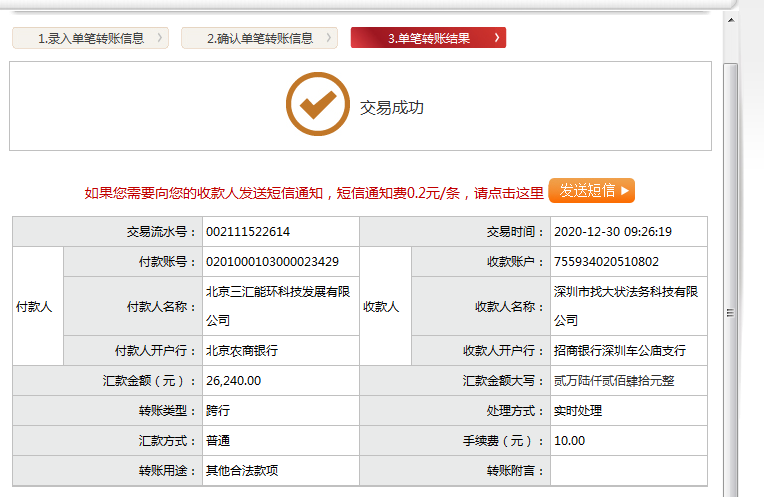Click the empty 转账附言 value cell
The width and height of the screenshot is (764, 497).
(627, 471)
